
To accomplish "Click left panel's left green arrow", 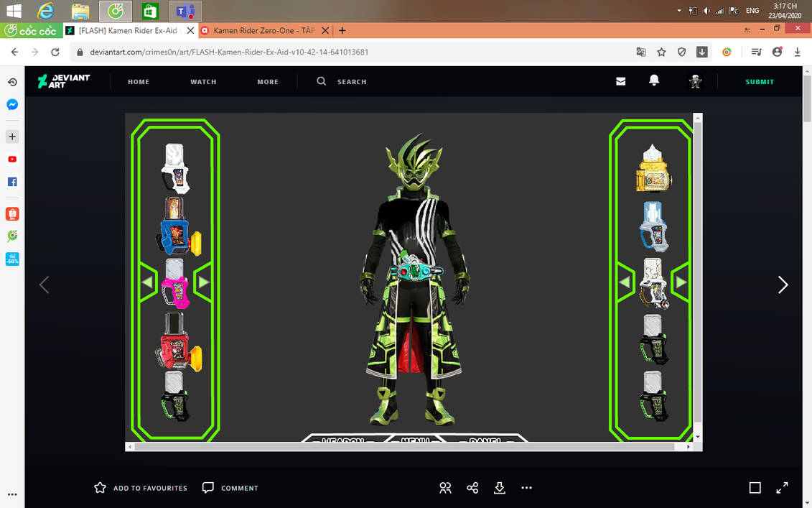I will click(148, 282).
